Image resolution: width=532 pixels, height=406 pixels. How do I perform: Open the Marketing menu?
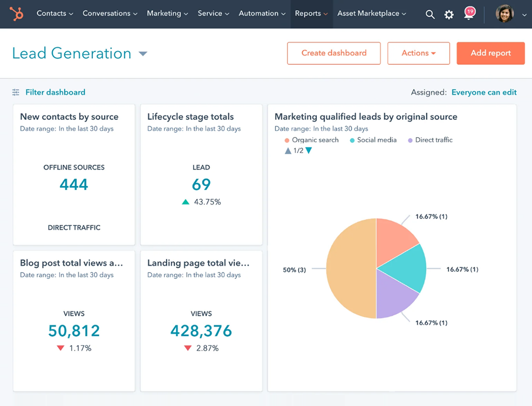[x=167, y=13]
